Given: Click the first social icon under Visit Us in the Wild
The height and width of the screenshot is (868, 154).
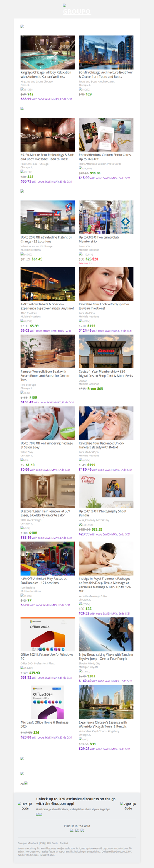Looking at the screenshot, I should [x=72, y=830].
